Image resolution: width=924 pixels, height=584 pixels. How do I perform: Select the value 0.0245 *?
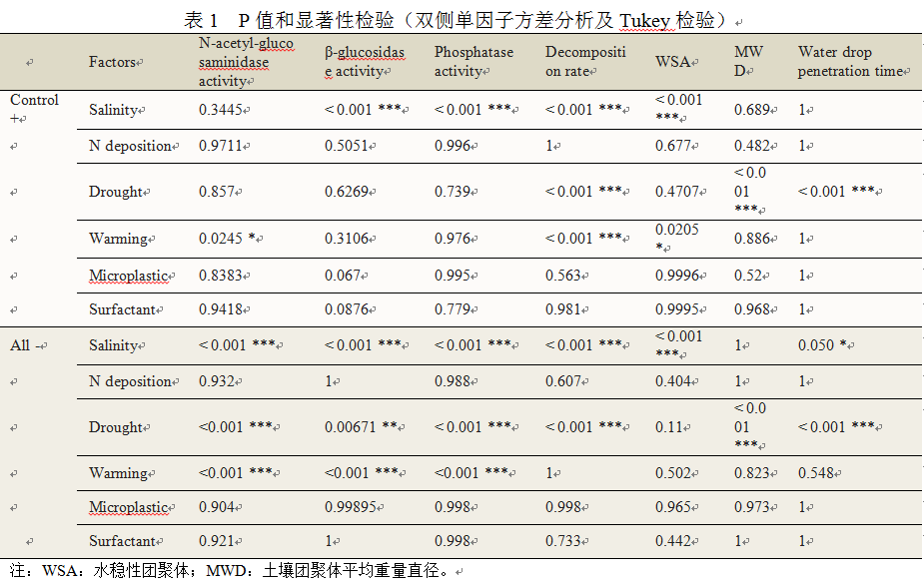(x=227, y=239)
